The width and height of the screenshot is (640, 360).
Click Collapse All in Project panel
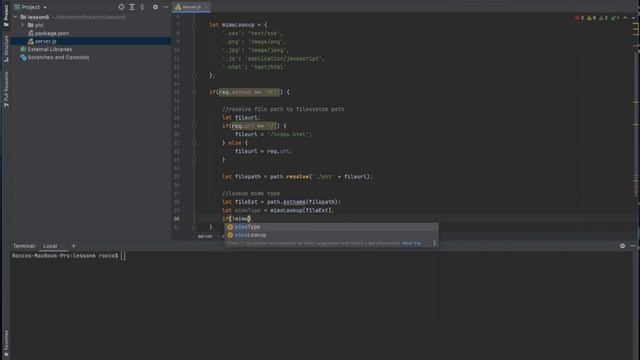[x=142, y=7]
